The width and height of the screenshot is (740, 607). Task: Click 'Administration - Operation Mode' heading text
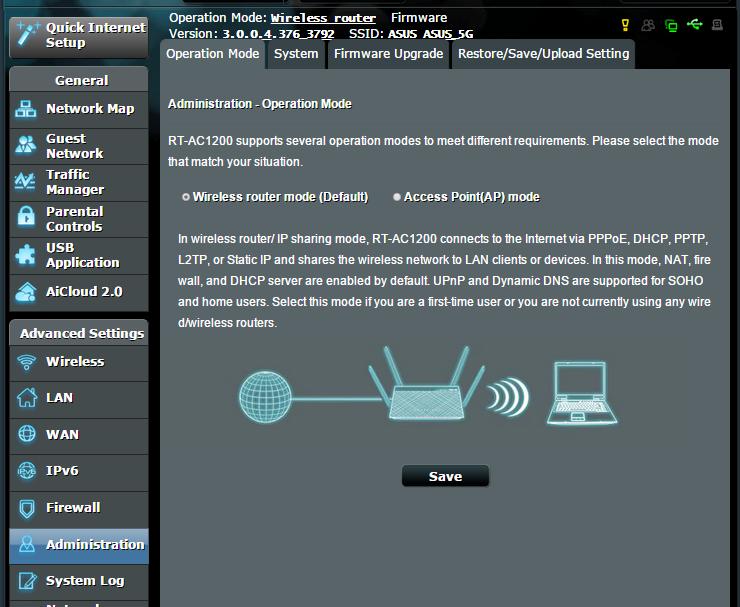[260, 104]
